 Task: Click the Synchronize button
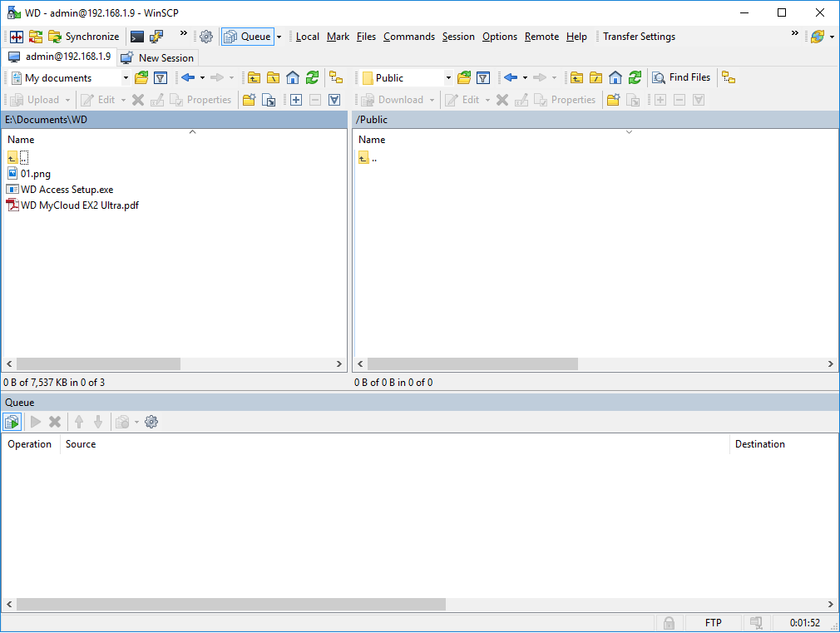click(84, 37)
